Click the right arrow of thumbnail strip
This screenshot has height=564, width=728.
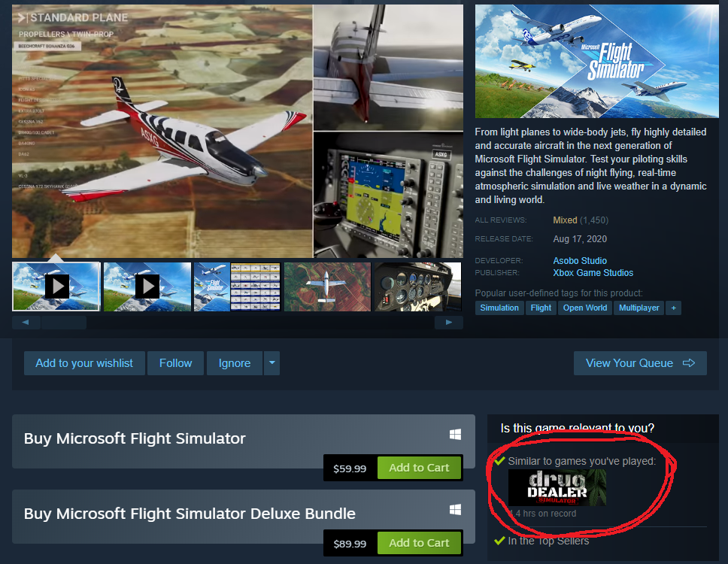pyautogui.click(x=448, y=322)
